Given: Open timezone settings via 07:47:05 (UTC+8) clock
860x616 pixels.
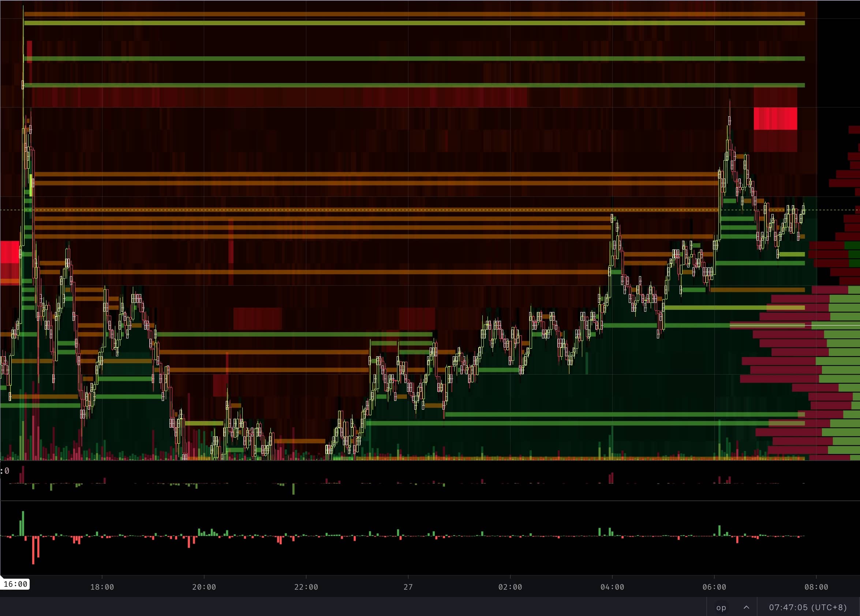Looking at the screenshot, I should [808, 607].
